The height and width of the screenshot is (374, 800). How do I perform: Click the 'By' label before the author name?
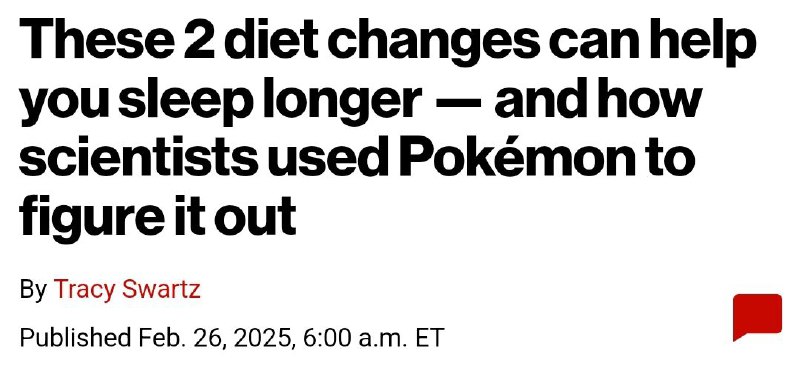click(33, 290)
